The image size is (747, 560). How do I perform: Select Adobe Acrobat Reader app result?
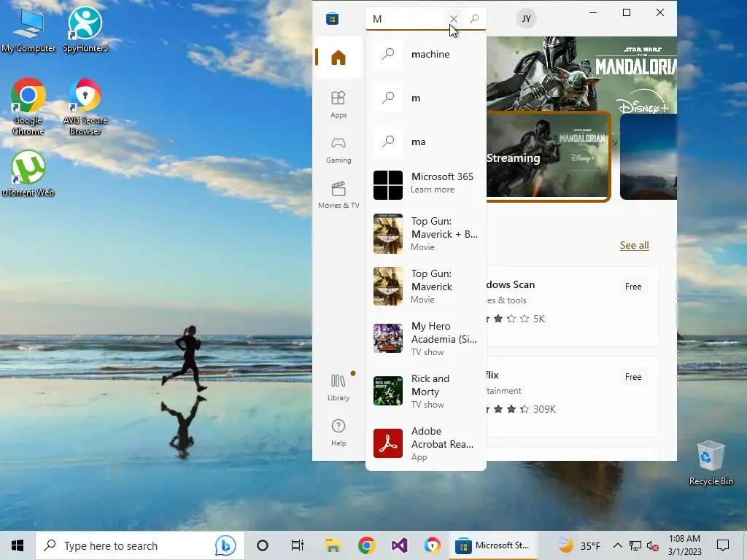point(426,443)
